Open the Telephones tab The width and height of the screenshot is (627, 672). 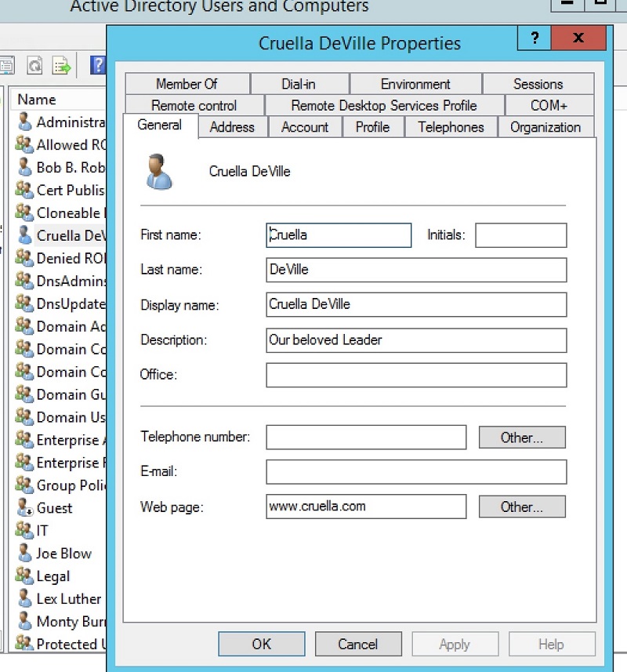451,127
